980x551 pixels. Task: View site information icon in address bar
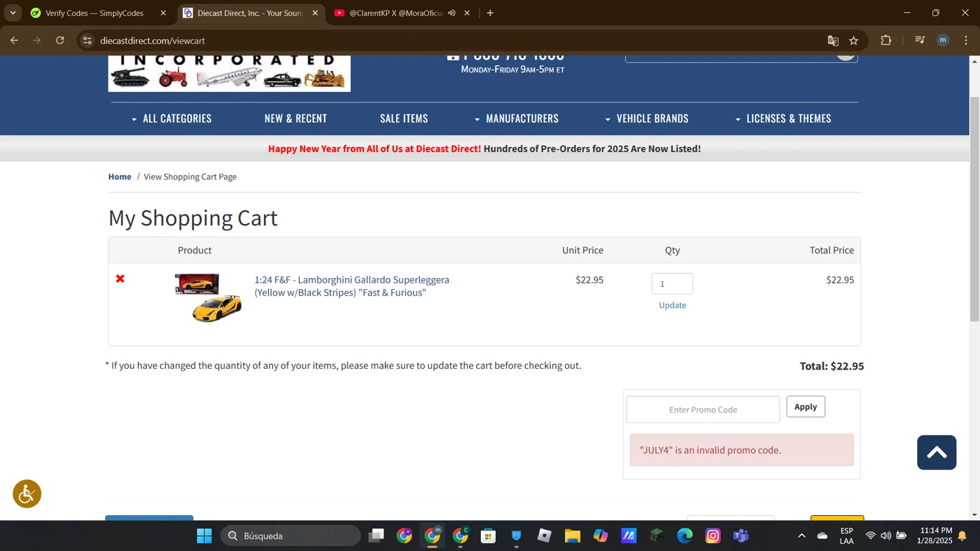click(x=87, y=40)
